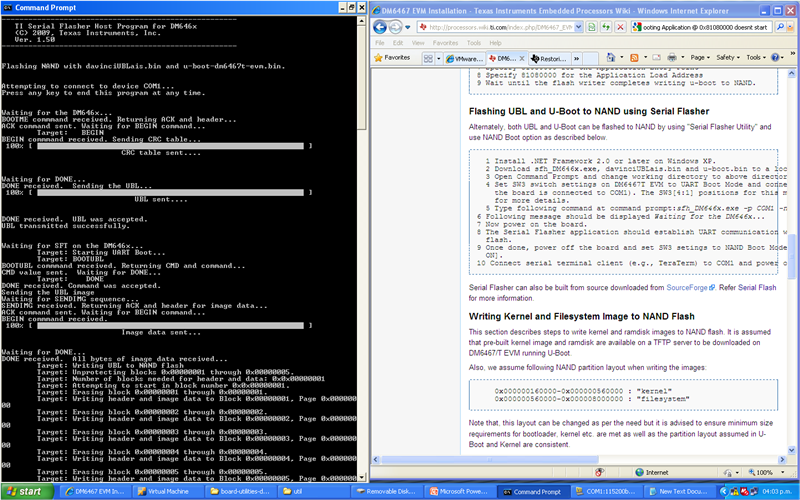This screenshot has width=800, height=500.
Task: Click the RSS feeds icon
Action: (x=634, y=57)
